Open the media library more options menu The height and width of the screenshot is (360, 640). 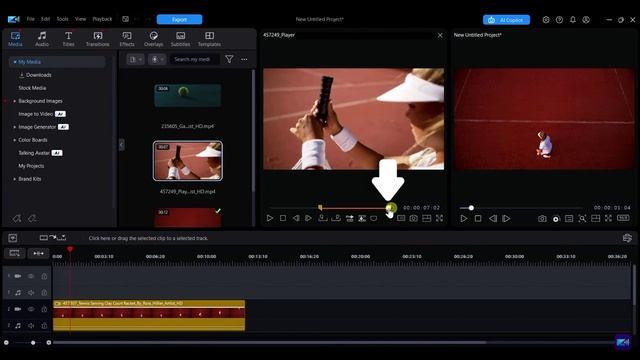(244, 60)
